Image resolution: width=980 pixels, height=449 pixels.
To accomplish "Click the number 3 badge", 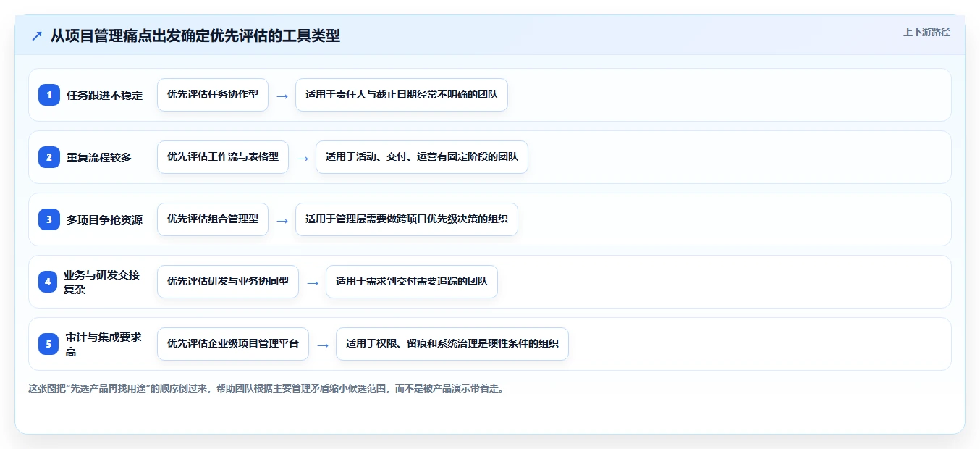I will coord(49,219).
